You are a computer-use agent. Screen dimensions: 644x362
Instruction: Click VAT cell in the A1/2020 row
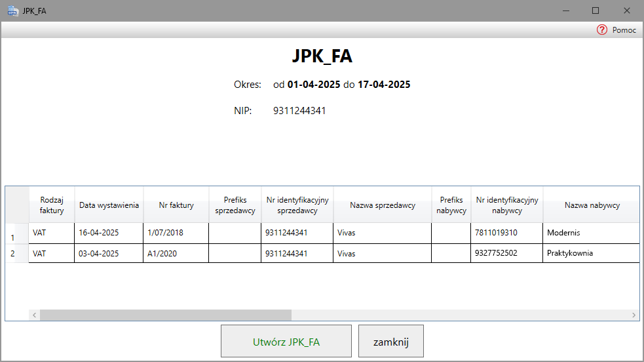pyautogui.click(x=52, y=254)
